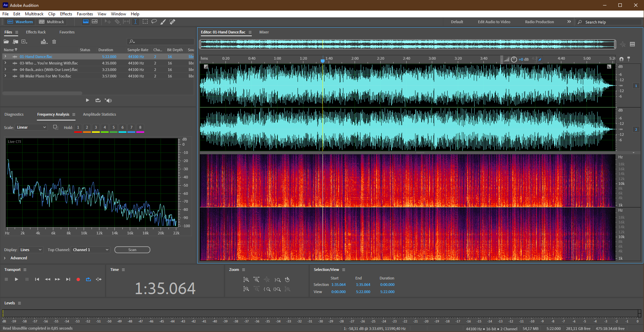Start playback with the Transport Play button
644x332 pixels.
[16, 279]
